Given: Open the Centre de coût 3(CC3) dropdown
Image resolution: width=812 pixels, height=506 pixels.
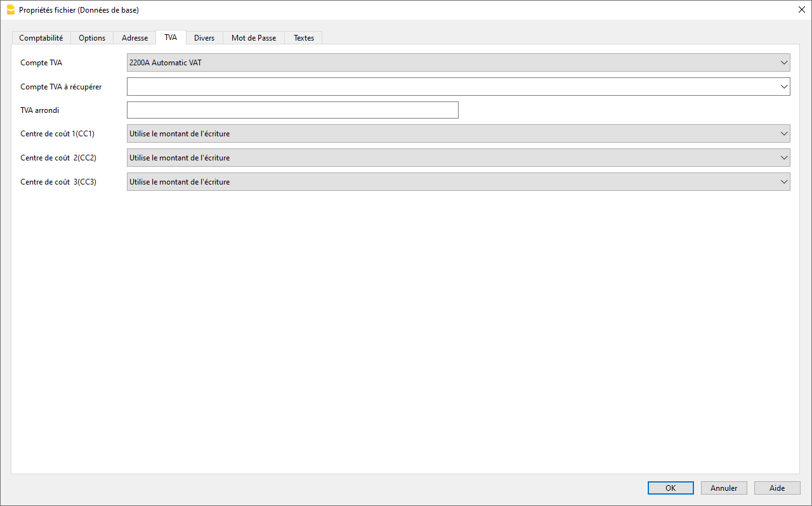Looking at the screenshot, I should [x=458, y=182].
